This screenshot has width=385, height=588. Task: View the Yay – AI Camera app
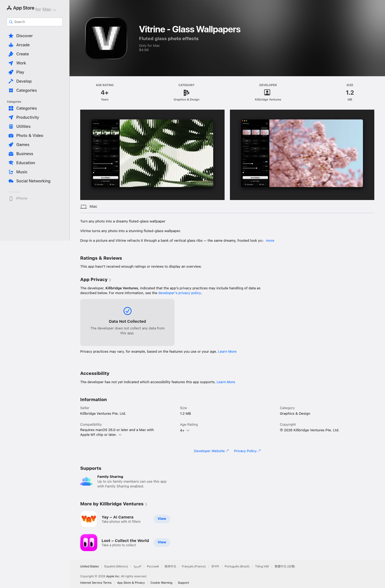pos(162,519)
